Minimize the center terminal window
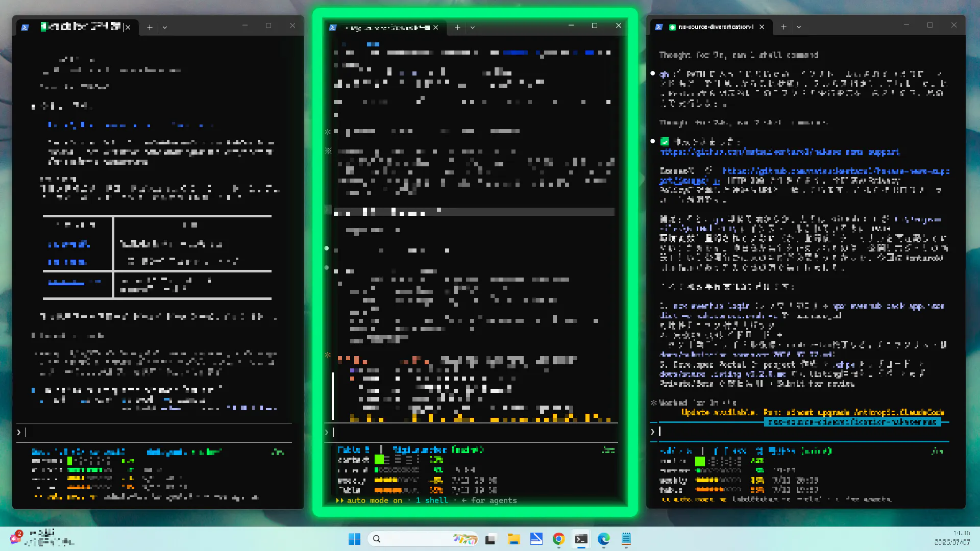This screenshot has width=980, height=551. click(571, 26)
